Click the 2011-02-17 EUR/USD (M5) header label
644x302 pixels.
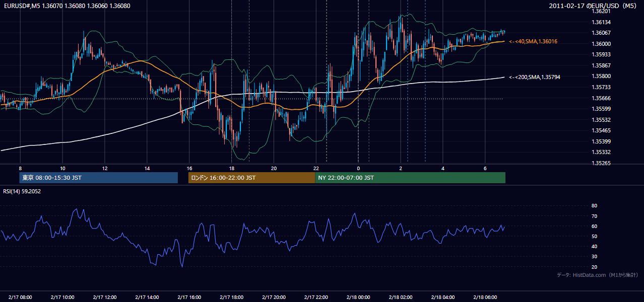[593, 6]
